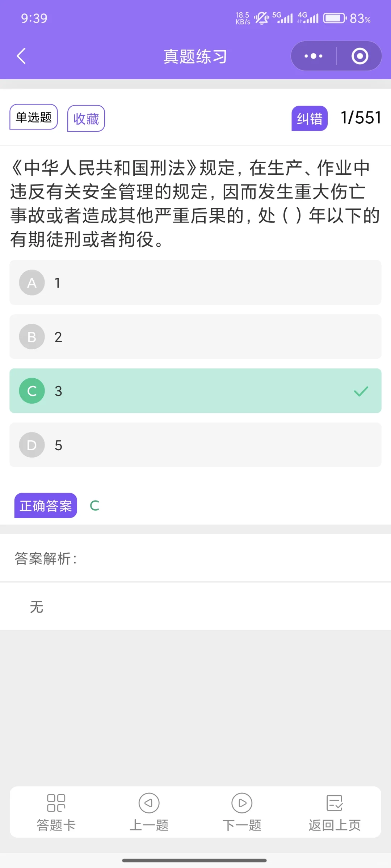Tap the green checkmark on option C
The width and height of the screenshot is (391, 868).
[x=361, y=391]
